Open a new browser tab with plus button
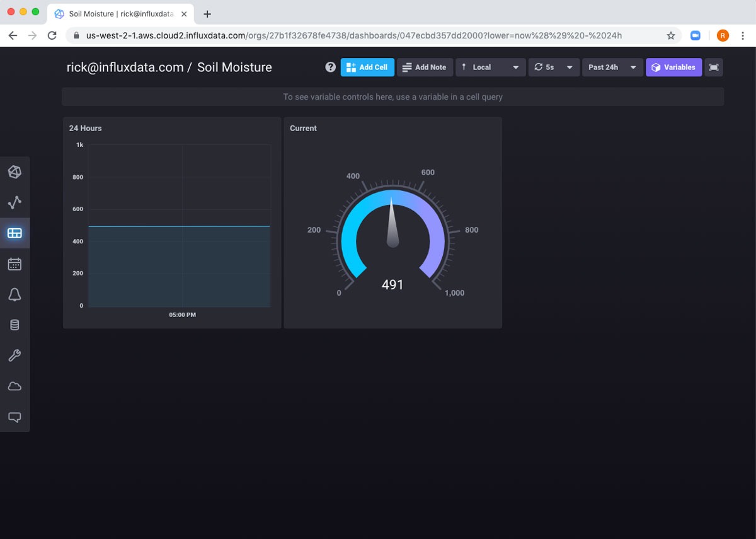The height and width of the screenshot is (539, 756). click(x=207, y=14)
